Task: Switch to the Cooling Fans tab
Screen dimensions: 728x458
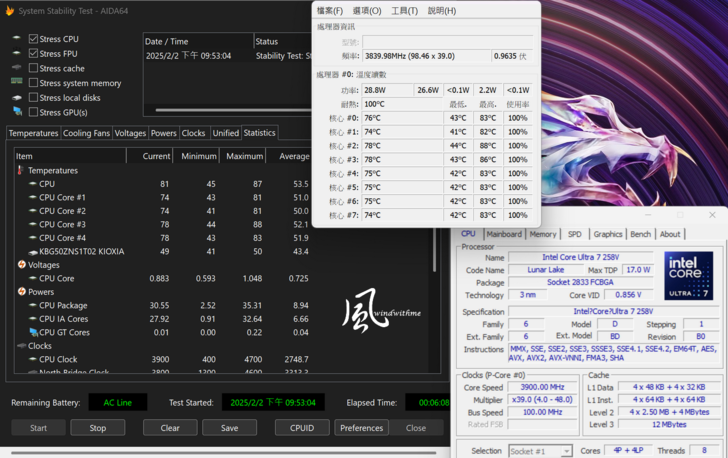Action: pos(87,133)
